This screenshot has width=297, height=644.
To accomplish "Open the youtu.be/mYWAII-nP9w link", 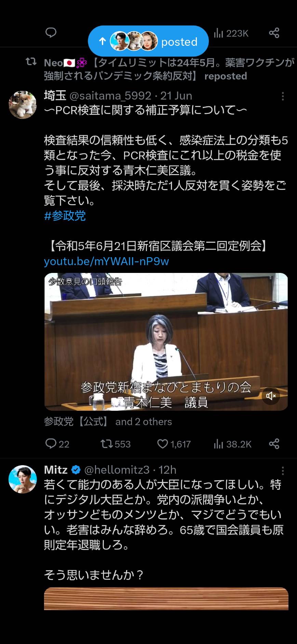I will coord(106,261).
